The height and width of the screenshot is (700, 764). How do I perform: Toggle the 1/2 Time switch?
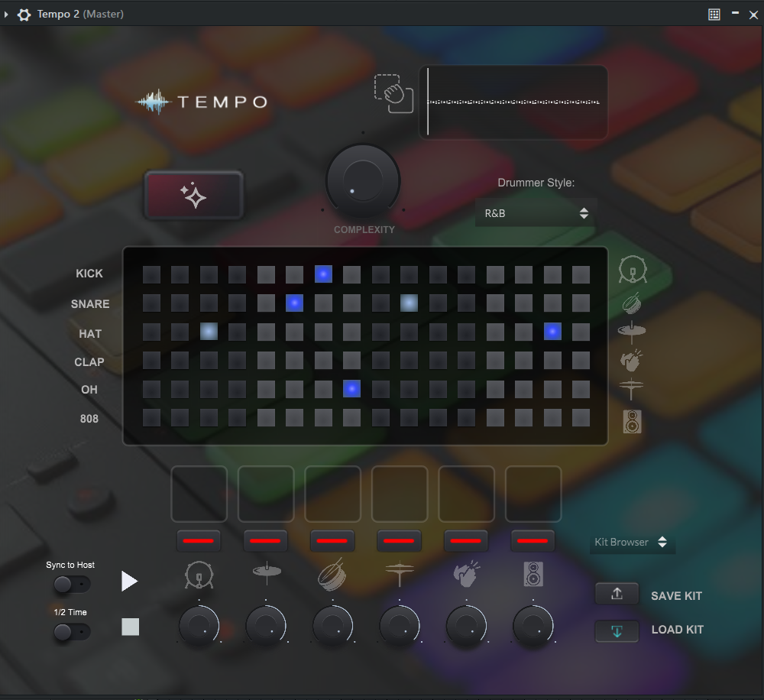(x=72, y=632)
